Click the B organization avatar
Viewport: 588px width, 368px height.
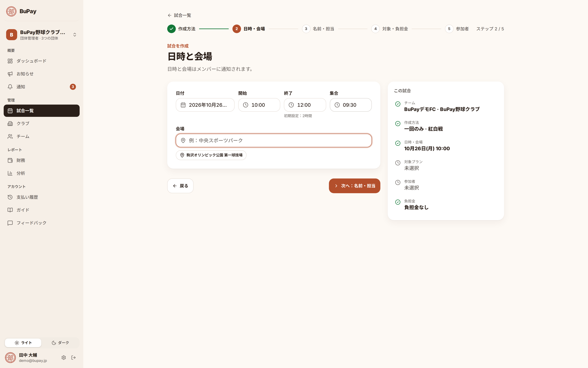coord(11,34)
